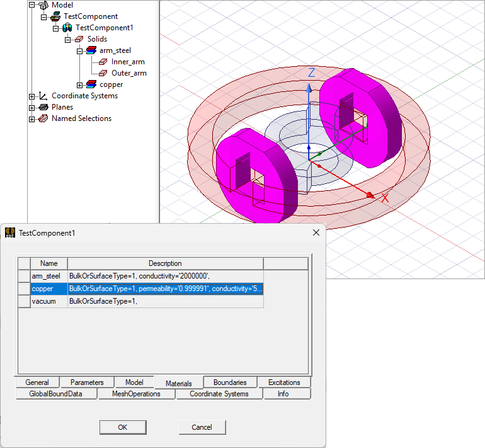Select the Materials tab
This screenshot has height=448, width=485.
[179, 383]
